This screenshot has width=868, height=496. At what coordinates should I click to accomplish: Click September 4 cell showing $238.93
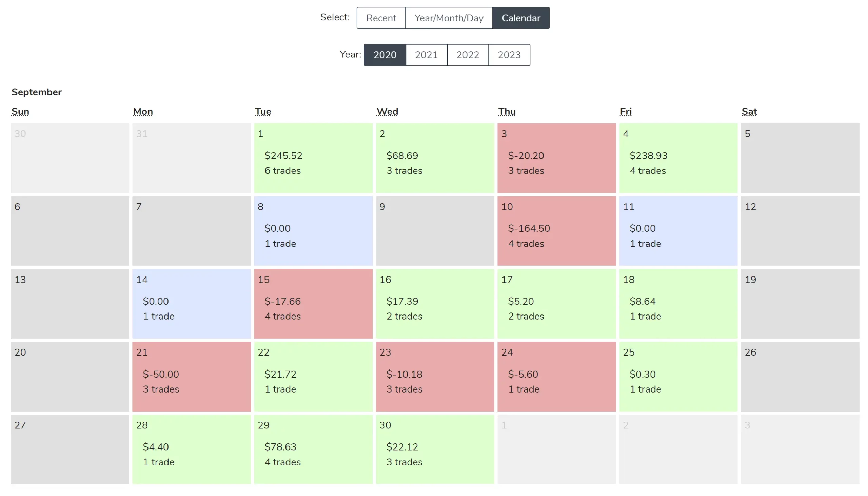(x=678, y=158)
